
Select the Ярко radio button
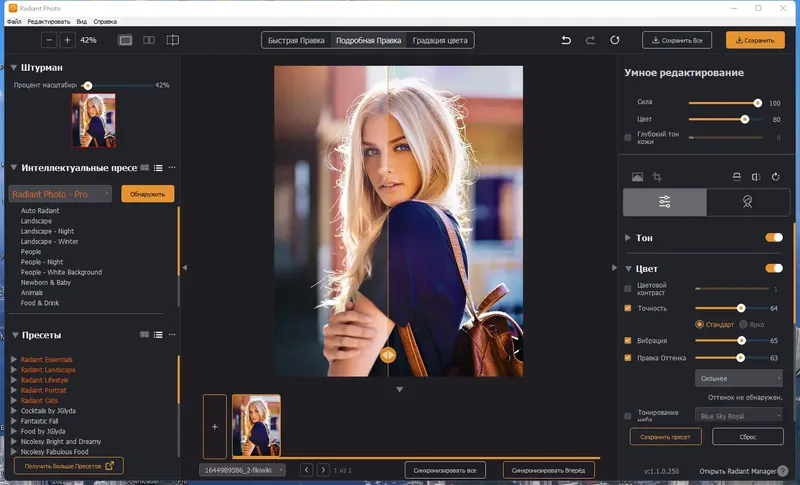[743, 324]
